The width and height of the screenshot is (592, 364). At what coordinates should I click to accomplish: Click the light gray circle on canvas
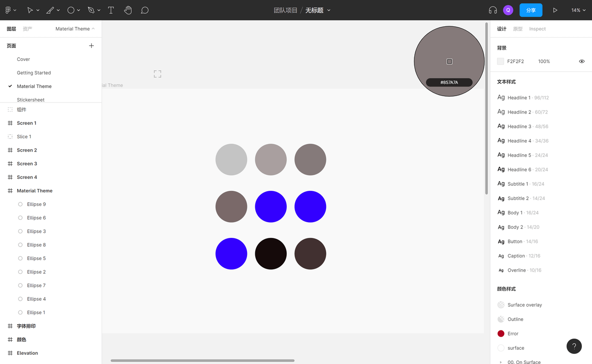click(x=231, y=159)
